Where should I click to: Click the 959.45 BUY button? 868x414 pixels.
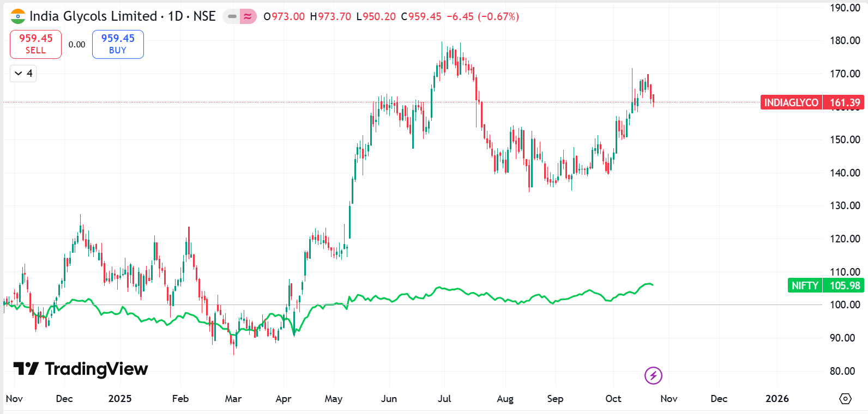[x=118, y=44]
